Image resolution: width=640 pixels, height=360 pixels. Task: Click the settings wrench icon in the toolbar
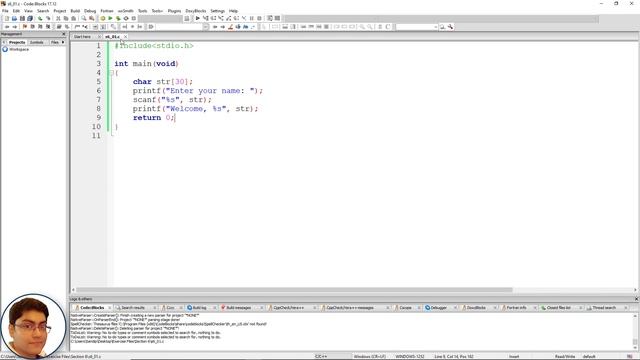[x=450, y=27]
